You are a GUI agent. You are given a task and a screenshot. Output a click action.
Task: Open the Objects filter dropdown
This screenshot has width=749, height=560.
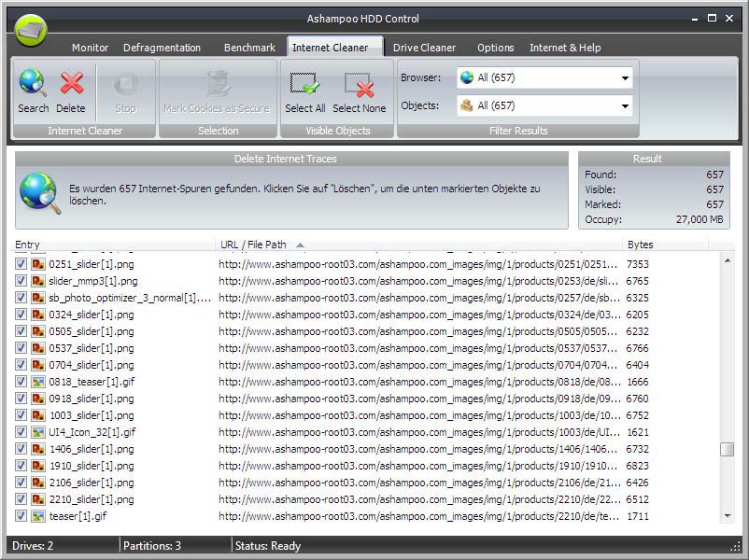click(x=544, y=106)
